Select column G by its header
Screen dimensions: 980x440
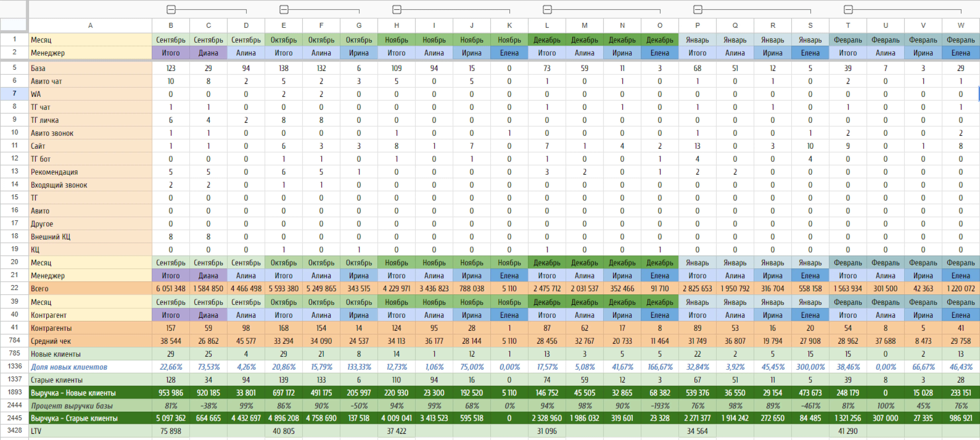(x=359, y=26)
